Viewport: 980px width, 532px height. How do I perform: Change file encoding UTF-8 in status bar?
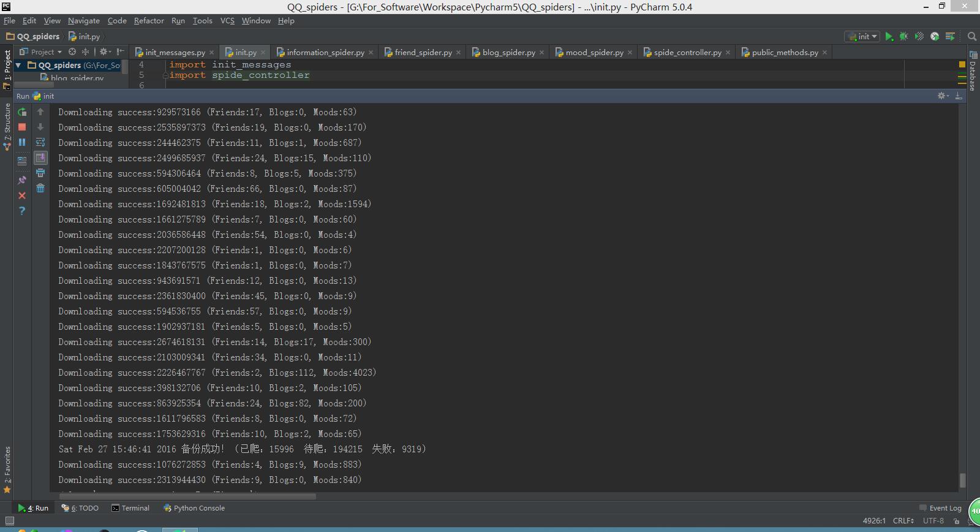933,521
